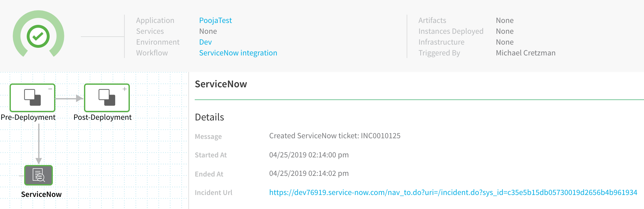
Task: Click the green success checkmark status icon
Action: click(38, 36)
